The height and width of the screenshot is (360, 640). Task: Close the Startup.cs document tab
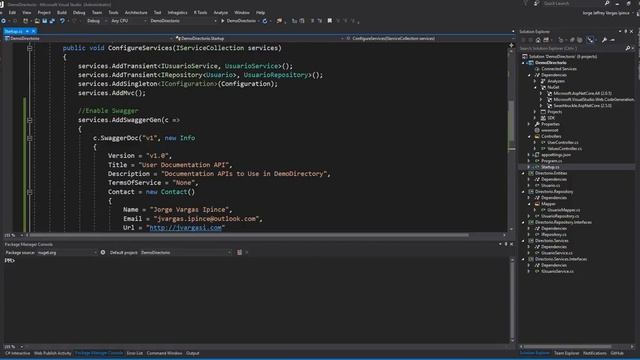[x=33, y=31]
